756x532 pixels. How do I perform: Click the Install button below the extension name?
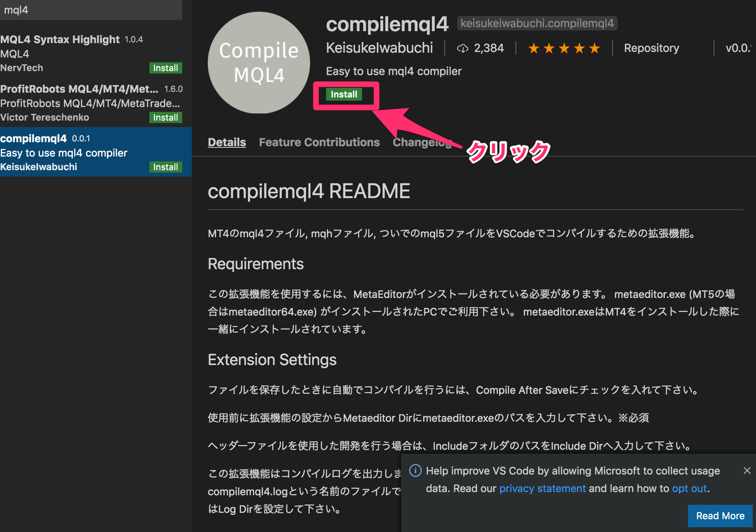(x=344, y=95)
